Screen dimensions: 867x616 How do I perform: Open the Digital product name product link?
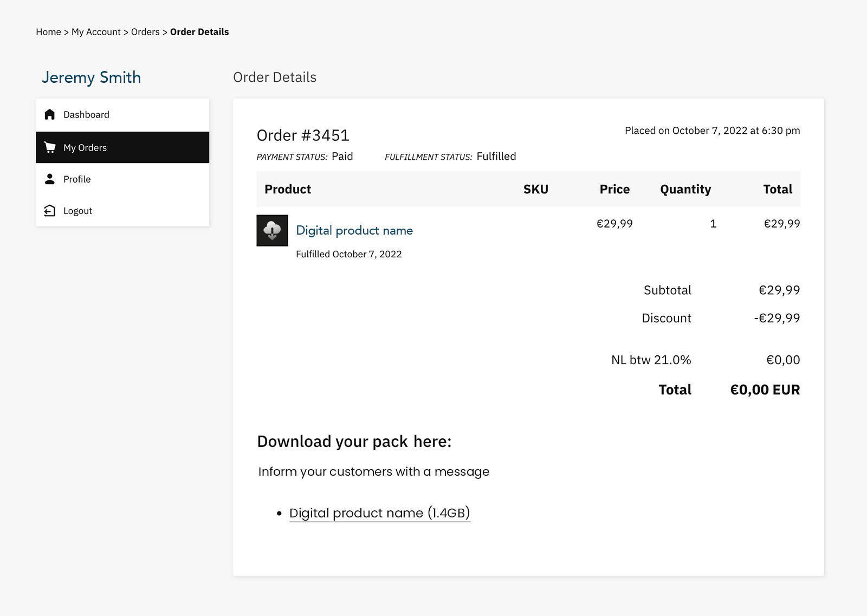click(354, 230)
